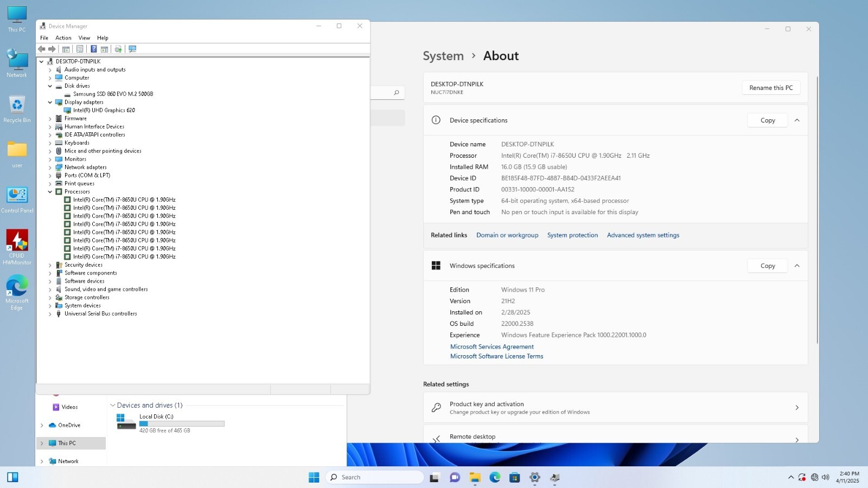Open the Help menu in Device Manager
This screenshot has width=868, height=488.
pyautogui.click(x=103, y=38)
